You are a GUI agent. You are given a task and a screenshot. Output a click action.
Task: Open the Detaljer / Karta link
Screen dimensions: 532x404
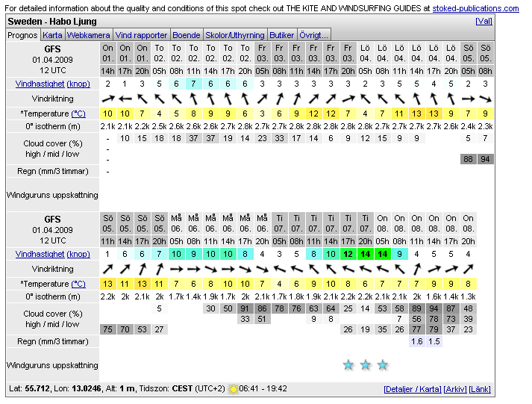413,389
